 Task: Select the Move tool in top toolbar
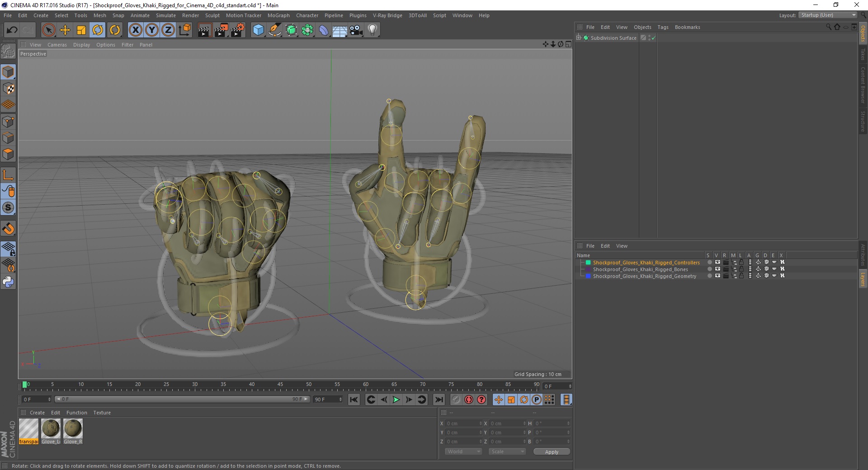click(x=65, y=30)
